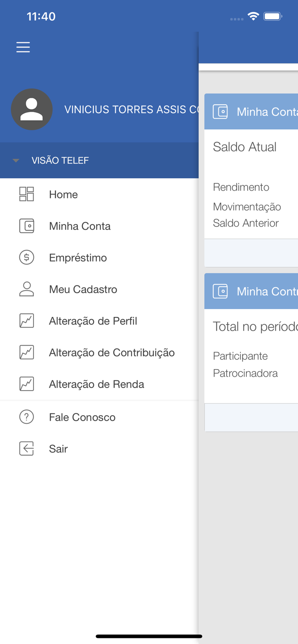Click the Fale Conosco question mark icon
298x644 pixels.
tap(26, 417)
